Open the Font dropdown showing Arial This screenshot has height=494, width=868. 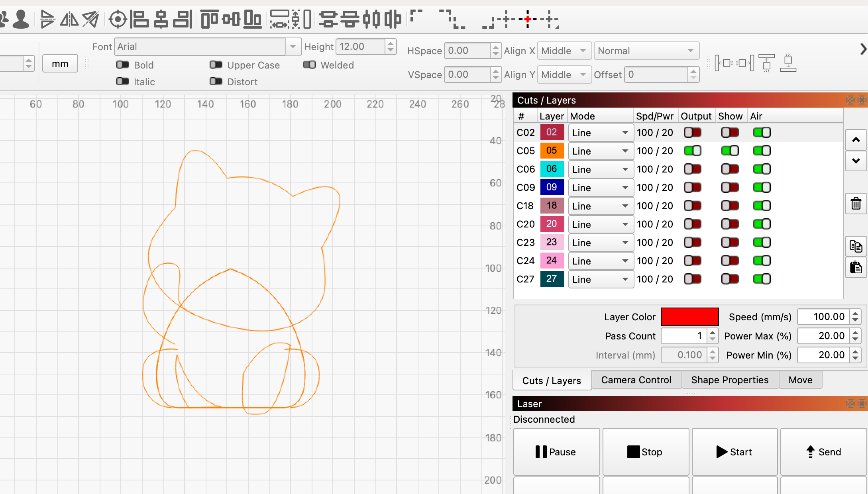[207, 47]
